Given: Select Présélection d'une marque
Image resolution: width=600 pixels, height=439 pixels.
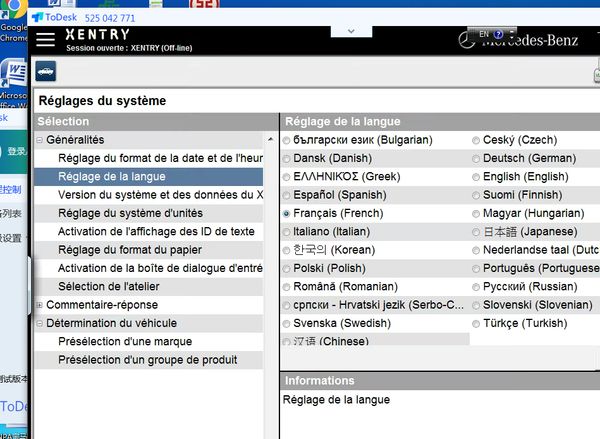Looking at the screenshot, I should [x=148, y=341].
